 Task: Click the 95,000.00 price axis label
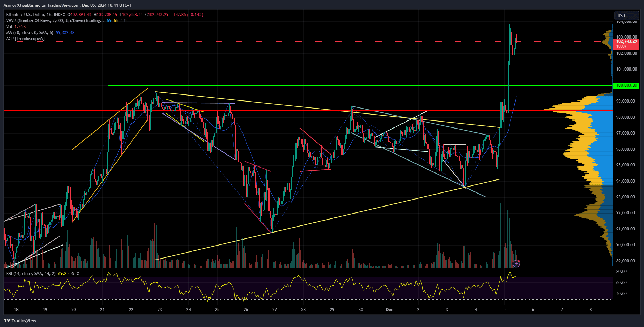(x=625, y=165)
